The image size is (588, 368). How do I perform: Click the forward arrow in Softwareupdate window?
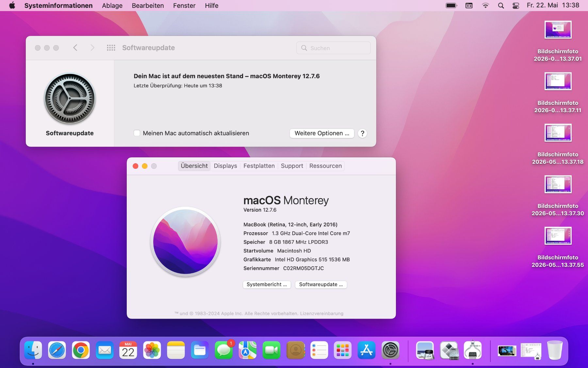tap(92, 48)
